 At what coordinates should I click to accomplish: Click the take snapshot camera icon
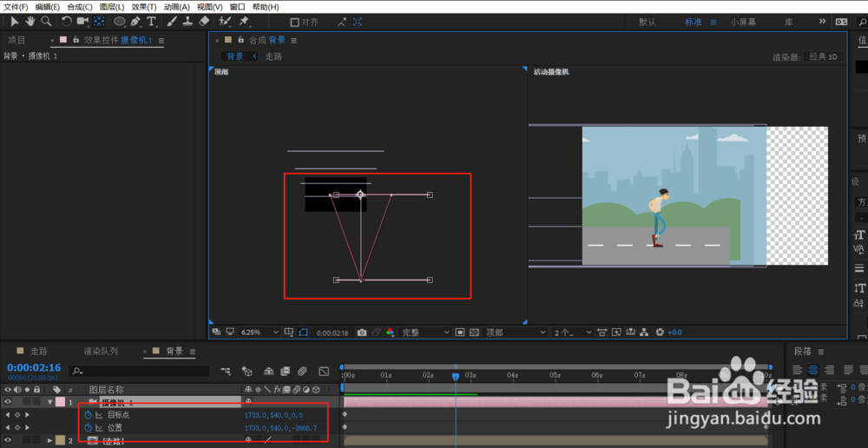pyautogui.click(x=362, y=333)
